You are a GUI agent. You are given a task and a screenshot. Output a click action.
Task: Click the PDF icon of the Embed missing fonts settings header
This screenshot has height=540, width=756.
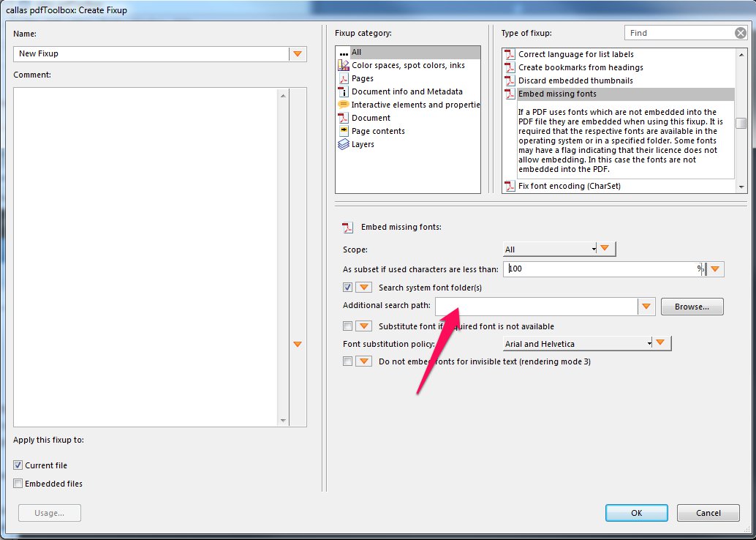pyautogui.click(x=347, y=228)
